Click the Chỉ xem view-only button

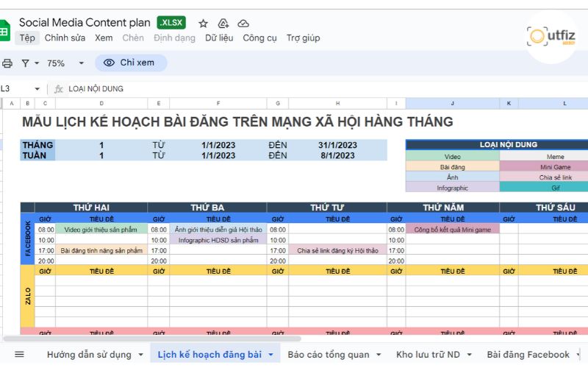click(131, 63)
